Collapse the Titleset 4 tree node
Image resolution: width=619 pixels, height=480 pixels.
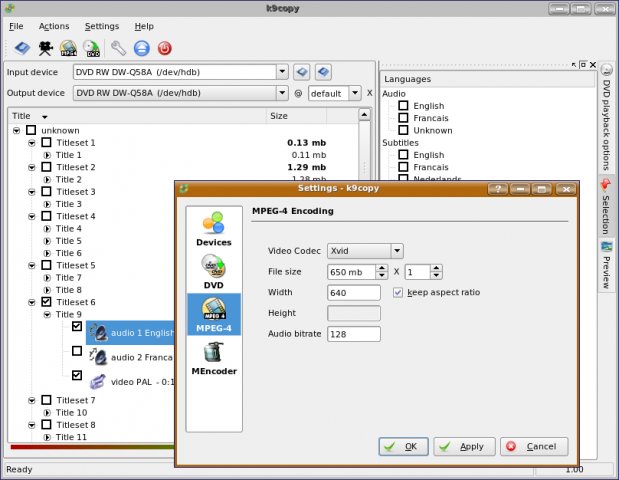[32, 216]
